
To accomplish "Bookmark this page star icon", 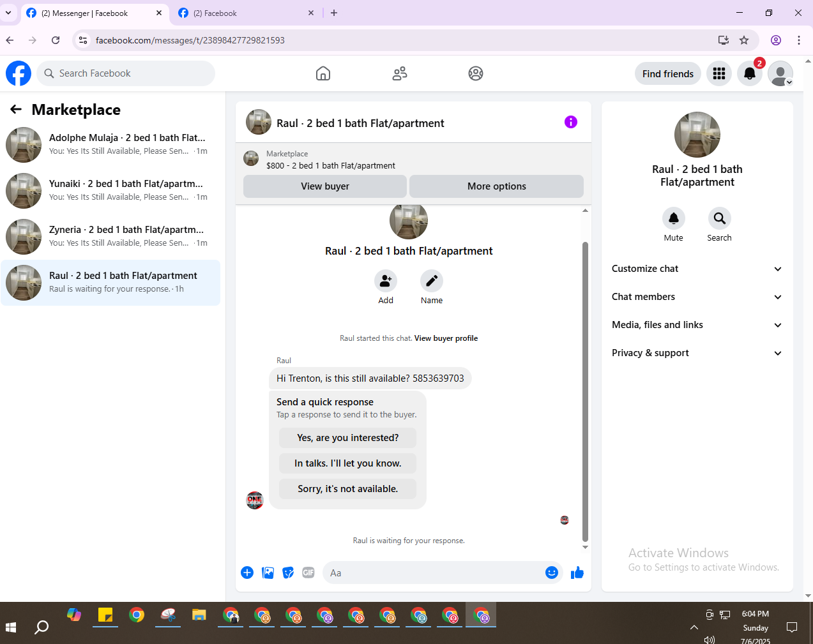I will 744,40.
